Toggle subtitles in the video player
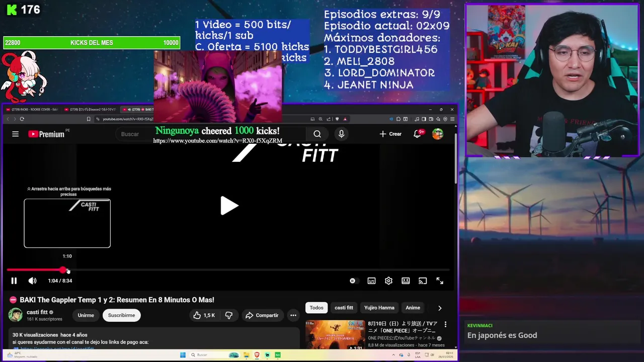Image resolution: width=644 pixels, height=362 pixels. tap(371, 281)
